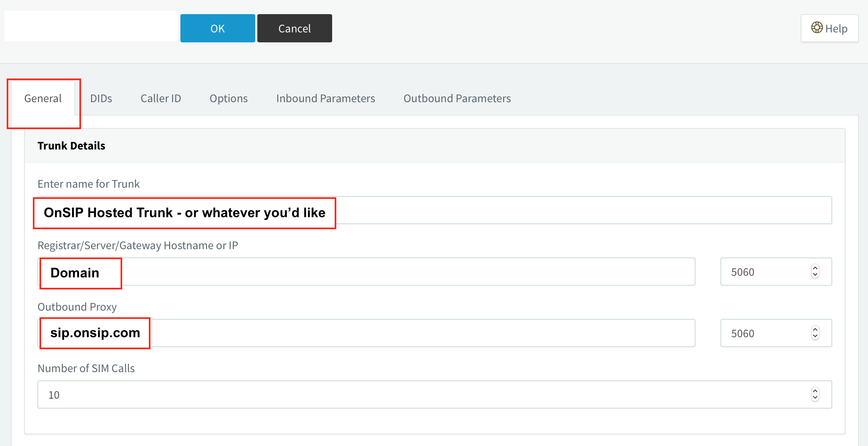868x446 pixels.
Task: Click the 'Enter name for Trunk' label
Action: click(89, 184)
